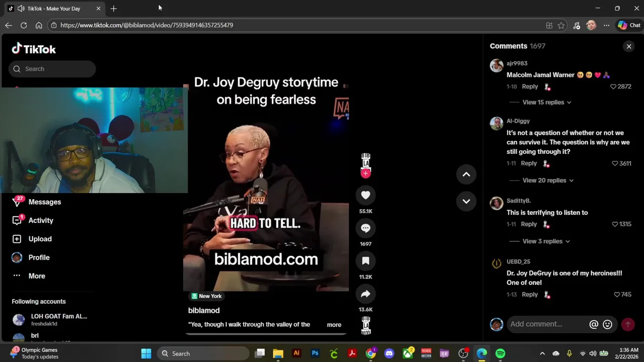This screenshot has width=644, height=362.
Task: Open Photoshop from the taskbar
Action: tap(315, 353)
